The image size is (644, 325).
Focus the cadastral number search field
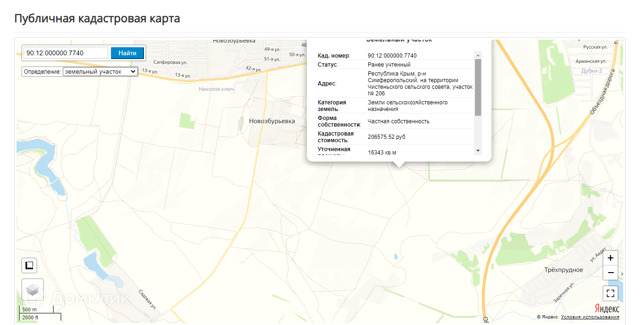(66, 53)
